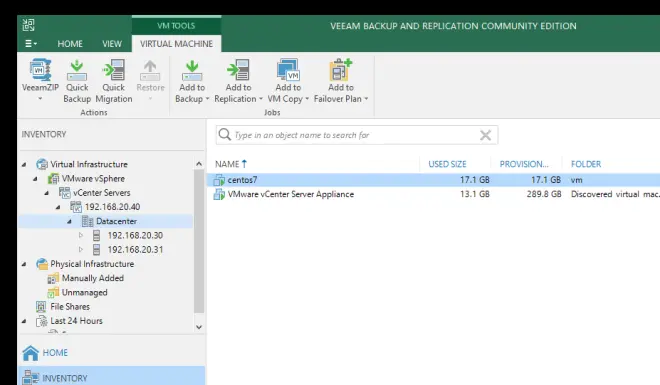Click the Home house icon in the navigation pane

[30, 353]
